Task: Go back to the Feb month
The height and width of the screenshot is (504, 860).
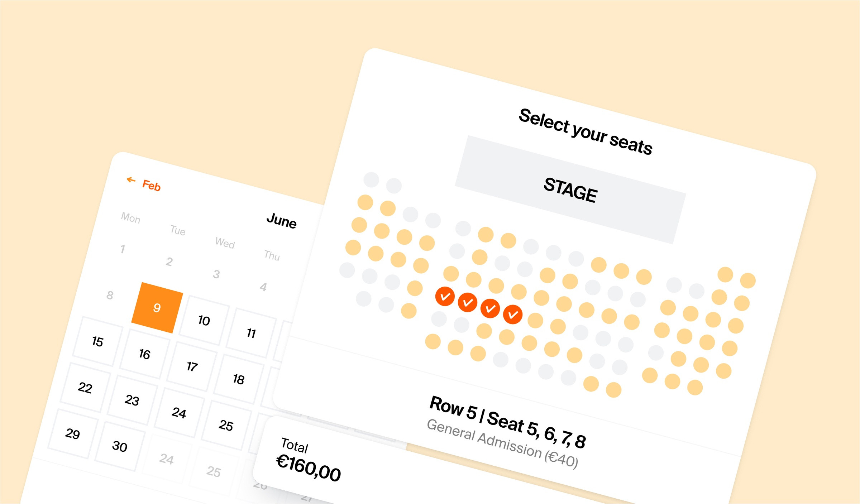Action: click(151, 186)
